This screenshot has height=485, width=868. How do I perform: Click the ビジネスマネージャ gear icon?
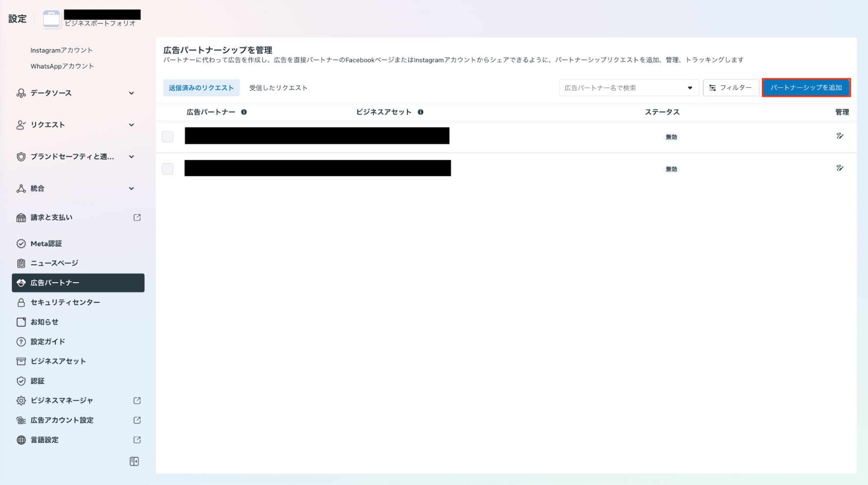click(x=21, y=401)
